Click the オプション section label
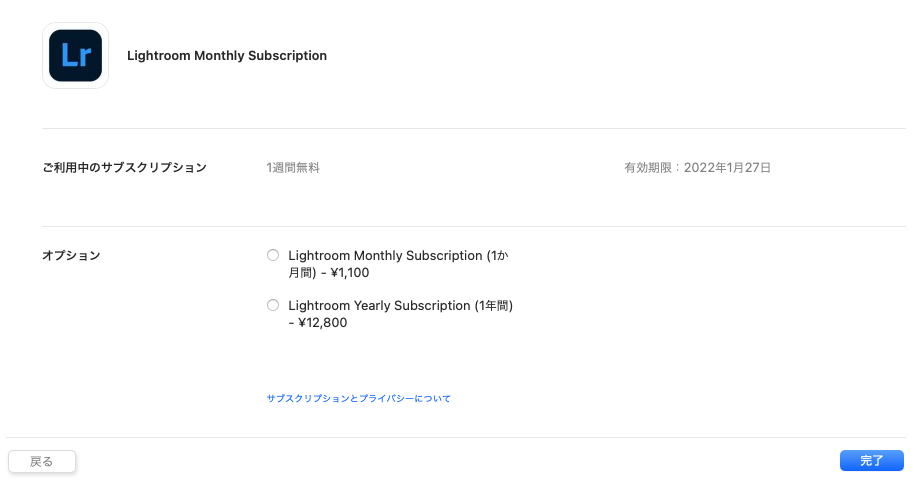This screenshot has height=494, width=924. click(x=71, y=256)
